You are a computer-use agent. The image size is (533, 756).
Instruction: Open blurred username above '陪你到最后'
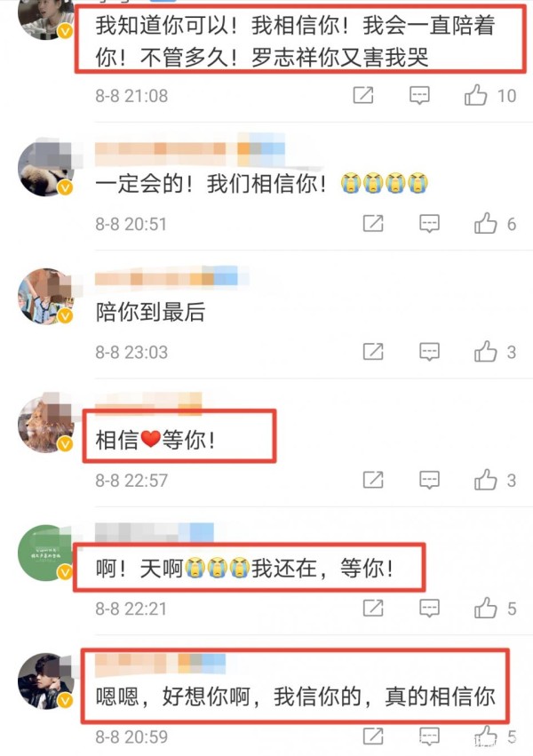171,278
